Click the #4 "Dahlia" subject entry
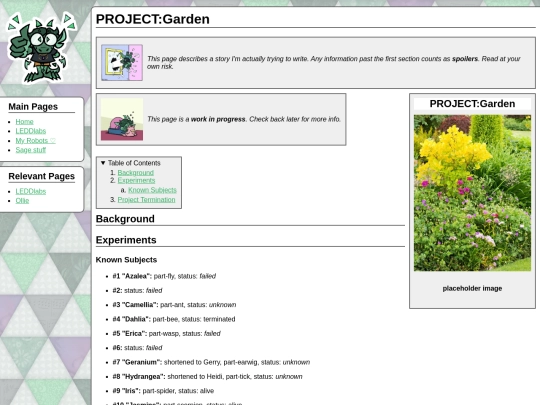Viewport: 540px width, 405px height. 174,319
